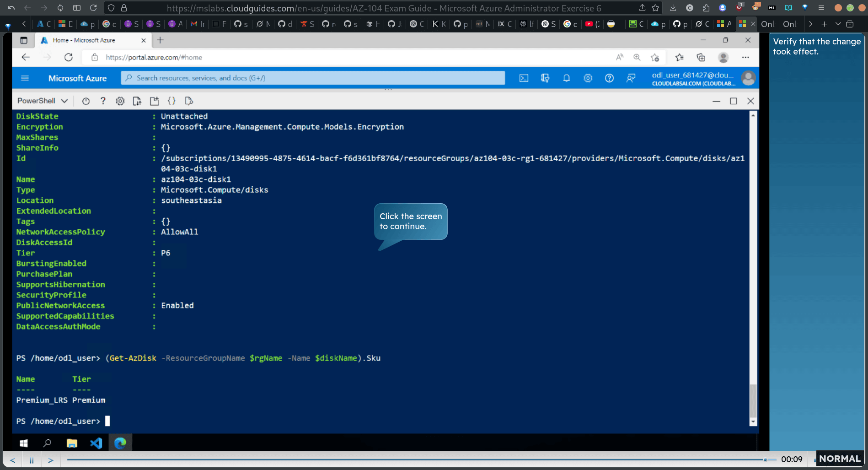This screenshot has height=470, width=868.
Task: Open outer browser reader book icon
Action: pos(788,8)
